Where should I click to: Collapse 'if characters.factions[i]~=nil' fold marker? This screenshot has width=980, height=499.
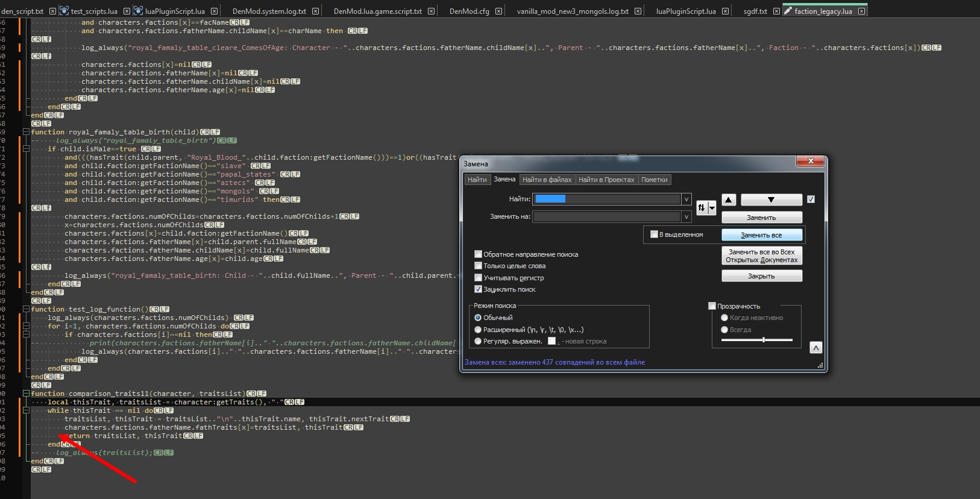pos(26,334)
